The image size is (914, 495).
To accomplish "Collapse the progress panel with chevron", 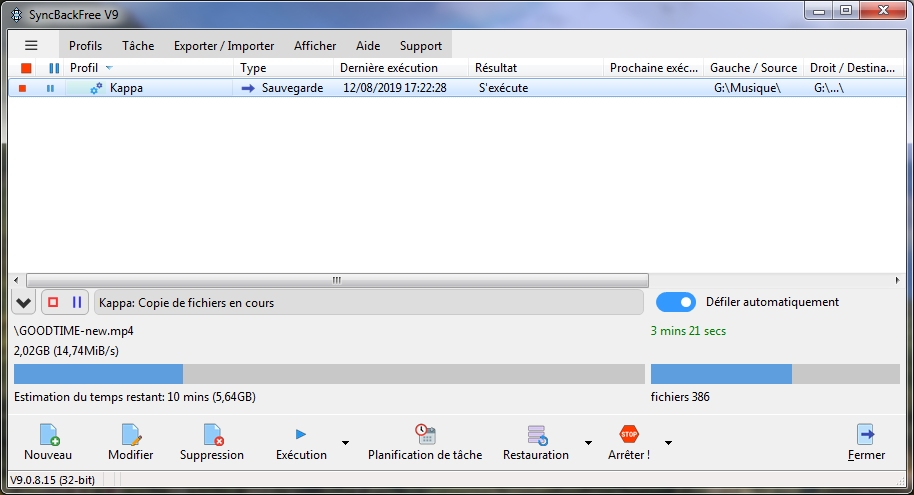I will tap(23, 303).
